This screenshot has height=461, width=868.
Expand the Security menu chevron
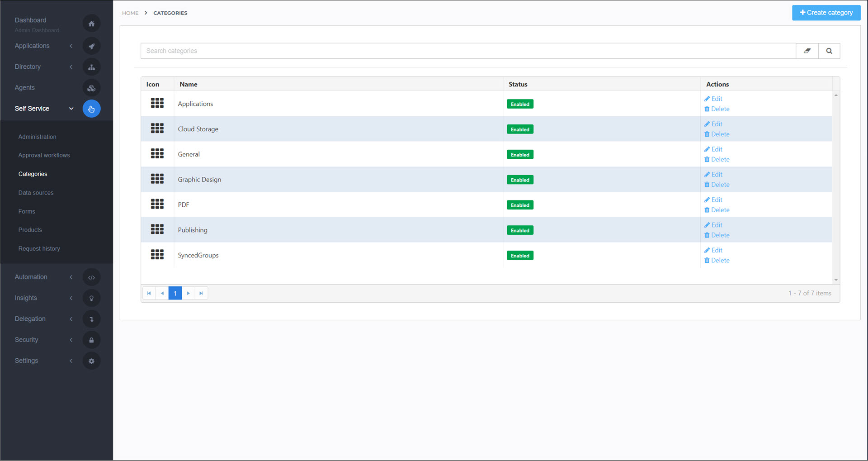[71, 340]
